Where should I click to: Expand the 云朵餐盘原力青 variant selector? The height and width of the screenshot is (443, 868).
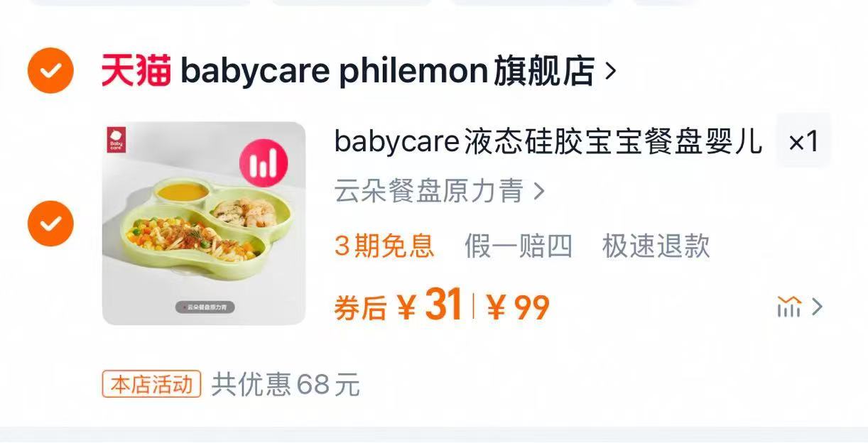[x=440, y=191]
